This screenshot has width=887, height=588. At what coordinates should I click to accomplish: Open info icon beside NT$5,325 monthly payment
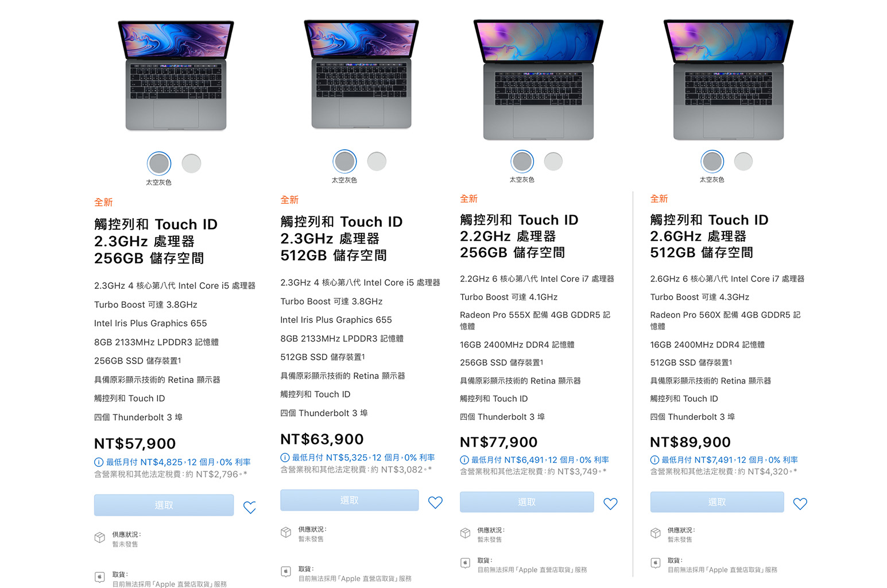click(285, 458)
